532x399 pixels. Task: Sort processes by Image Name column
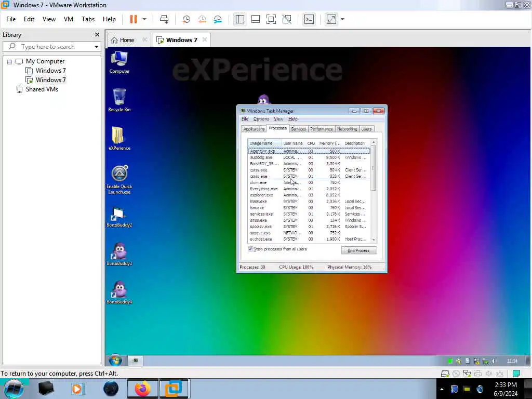pos(264,143)
